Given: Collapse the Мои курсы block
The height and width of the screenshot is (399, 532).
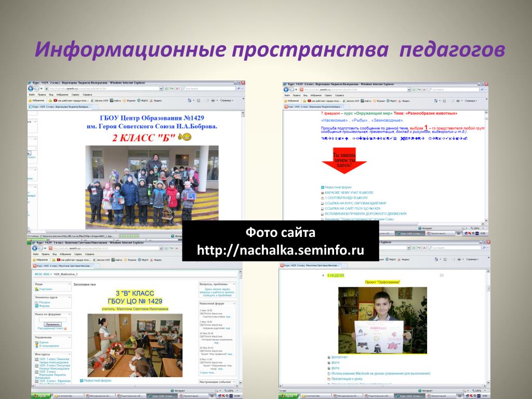Looking at the screenshot, I should click(70, 354).
